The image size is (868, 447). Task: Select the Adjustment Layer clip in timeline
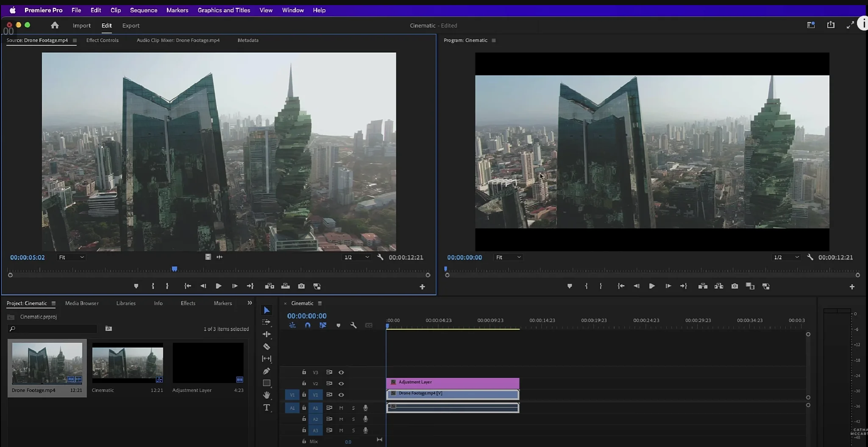click(453, 382)
